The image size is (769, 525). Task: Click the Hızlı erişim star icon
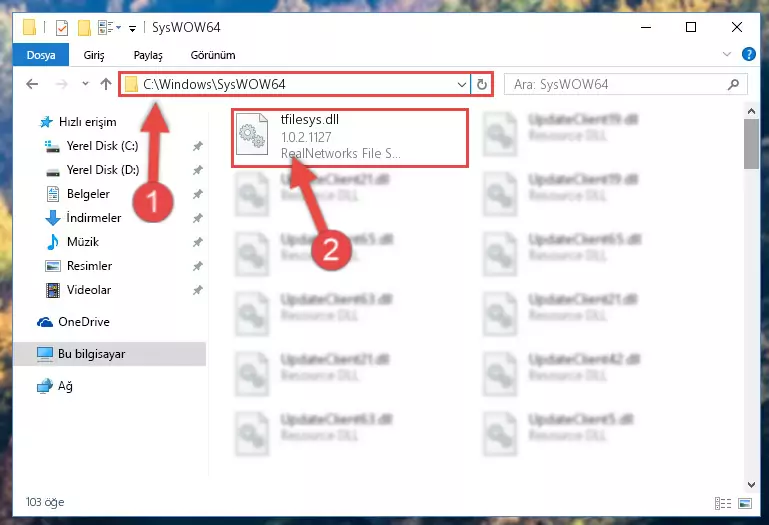pos(46,122)
